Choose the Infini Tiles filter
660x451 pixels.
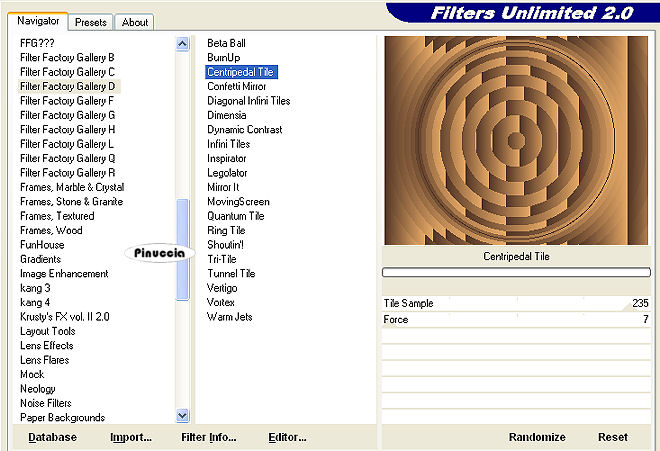coord(229,144)
